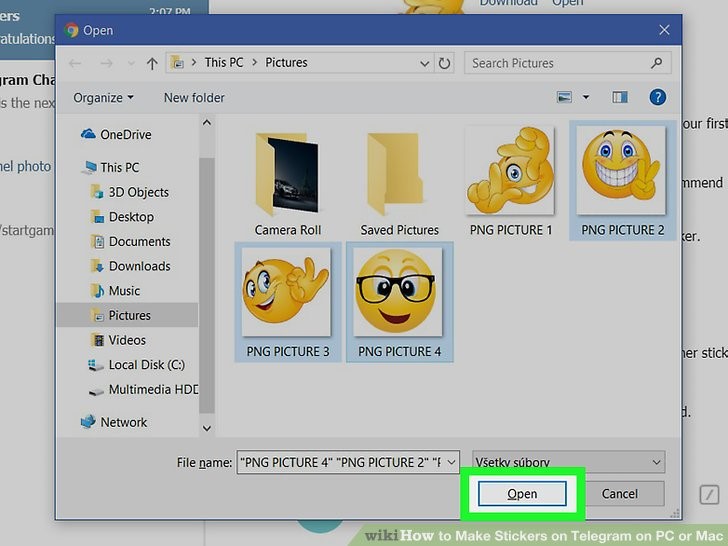Viewport: 728px width, 546px height.
Task: Click the change view icon
Action: (565, 97)
